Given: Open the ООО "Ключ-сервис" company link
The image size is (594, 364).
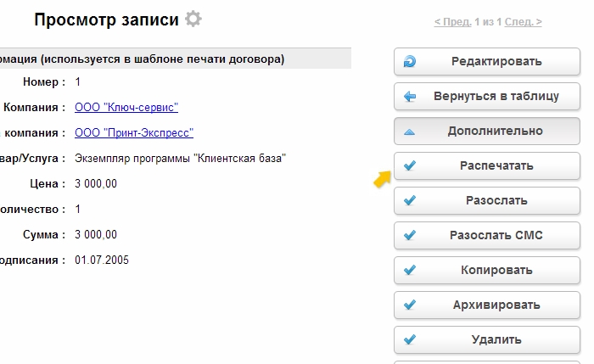Looking at the screenshot, I should 126,108.
